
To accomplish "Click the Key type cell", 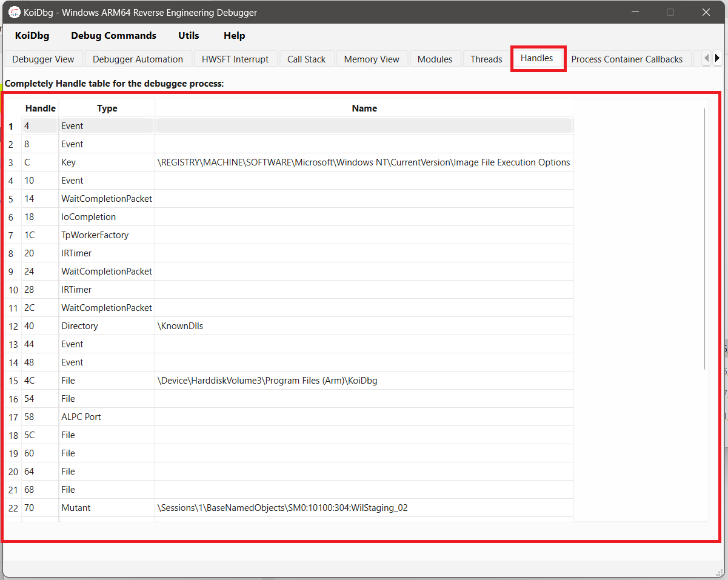I will pyautogui.click(x=107, y=162).
